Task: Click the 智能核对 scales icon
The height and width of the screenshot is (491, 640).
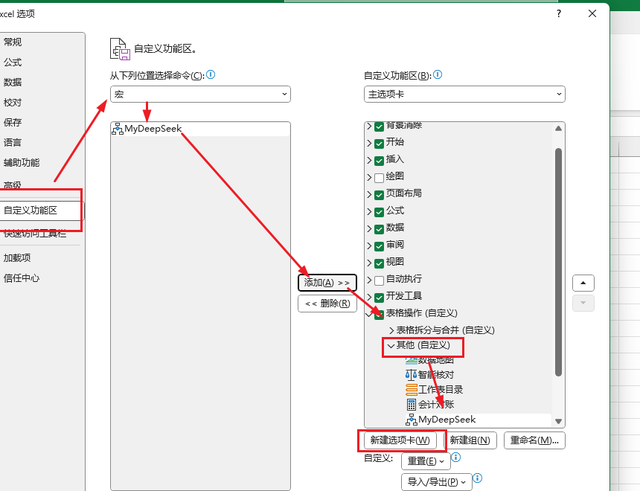Action: (x=411, y=375)
